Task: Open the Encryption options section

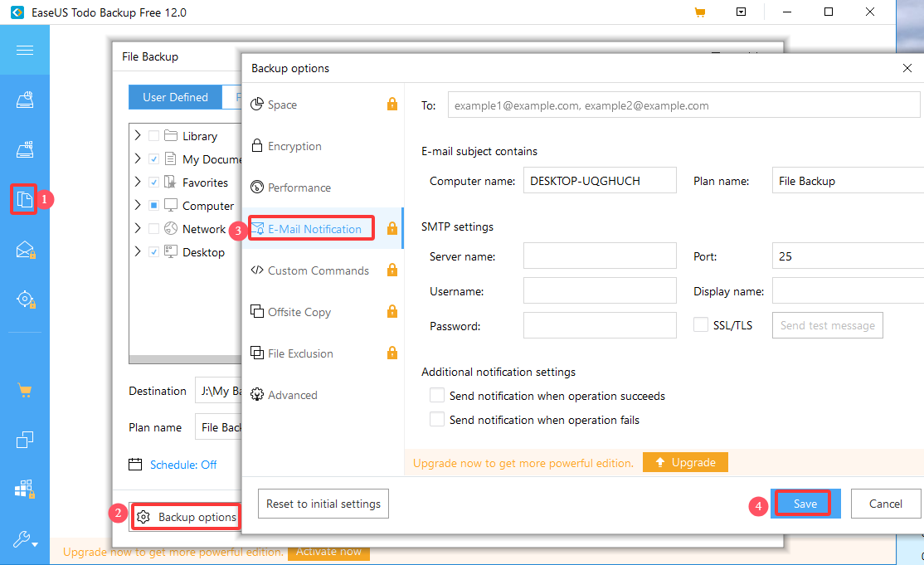Action: [323, 146]
